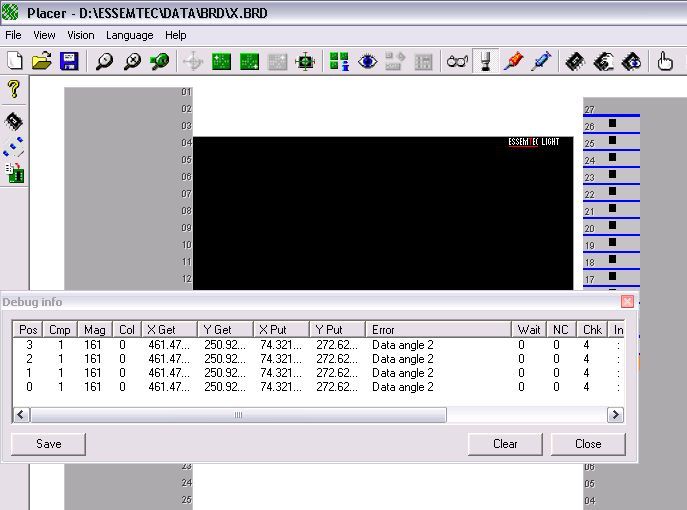
Task: Click the eye vision icon in toolbar
Action: (x=367, y=61)
